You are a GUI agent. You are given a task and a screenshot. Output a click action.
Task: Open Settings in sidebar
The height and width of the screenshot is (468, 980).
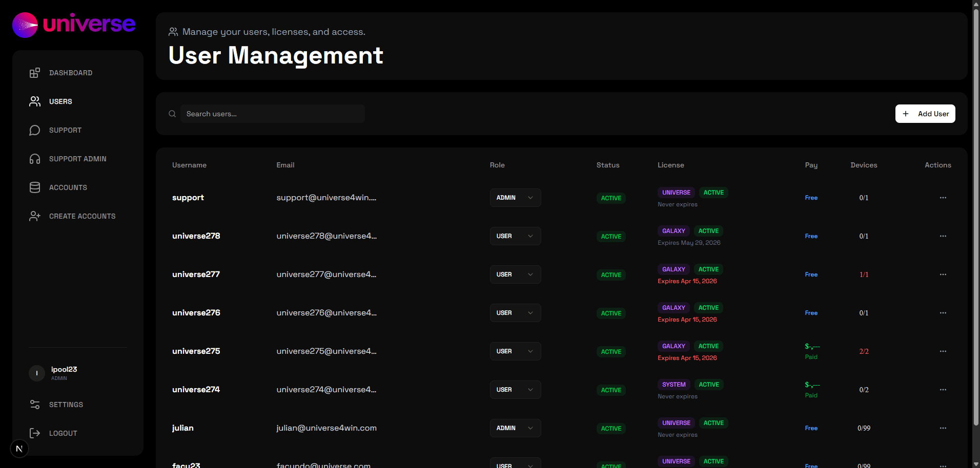click(78, 405)
